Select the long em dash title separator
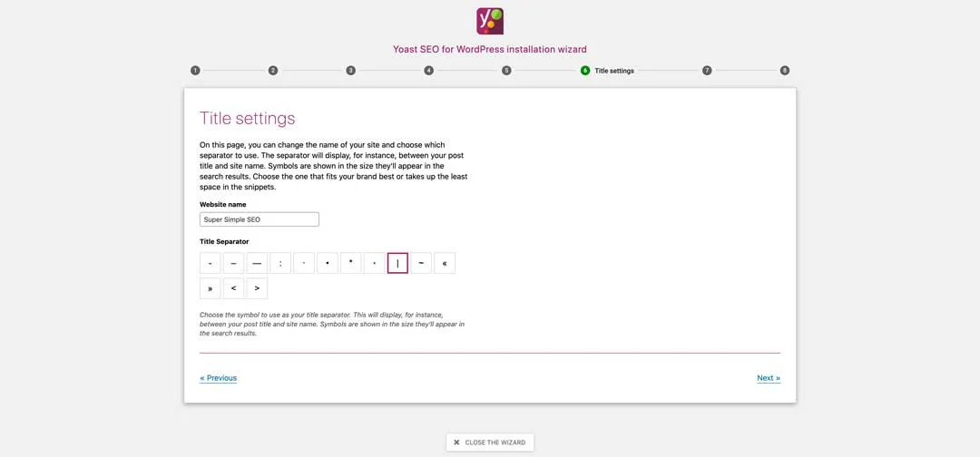The image size is (980, 457). coord(257,263)
